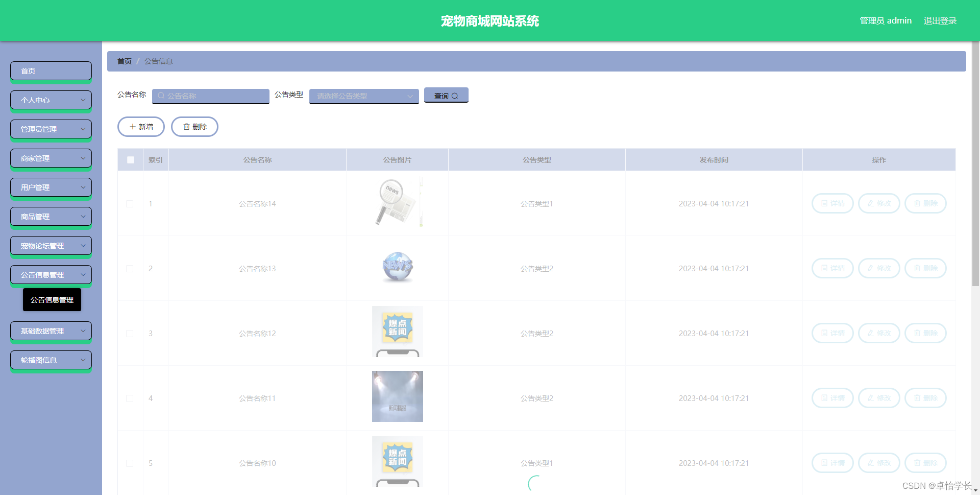Screen dimensions: 980x495
Task: Expand the 商品管理 sidebar menu
Action: click(x=51, y=217)
